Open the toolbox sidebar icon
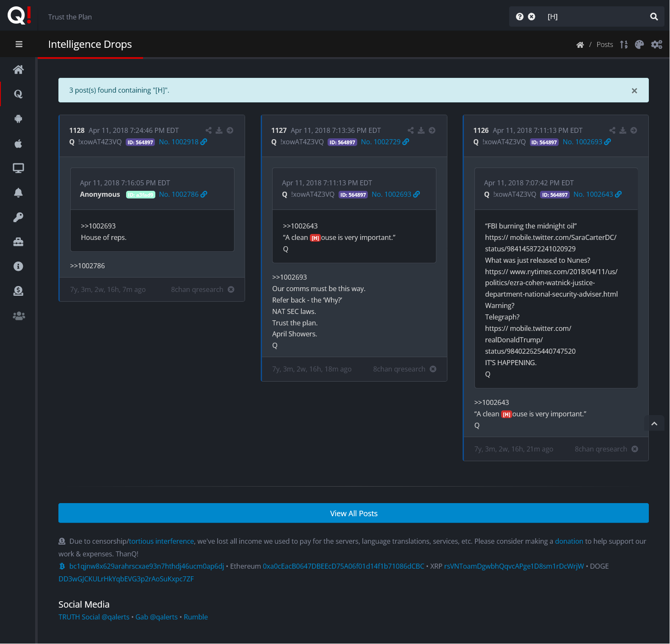This screenshot has width=670, height=644. [18, 242]
